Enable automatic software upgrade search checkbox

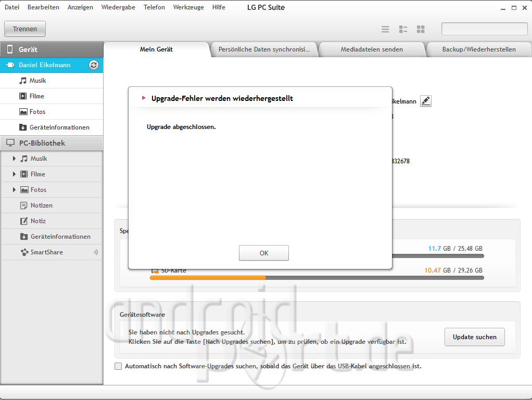118,366
